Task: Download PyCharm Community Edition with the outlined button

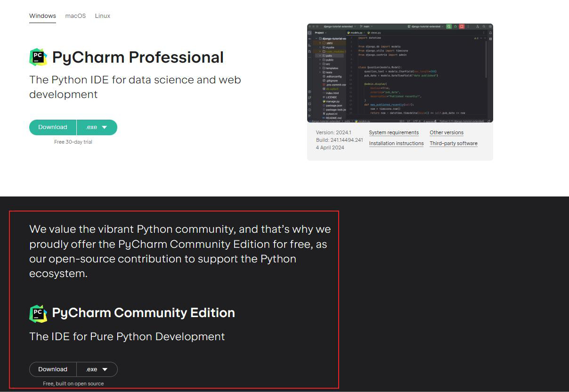Action: tap(53, 369)
